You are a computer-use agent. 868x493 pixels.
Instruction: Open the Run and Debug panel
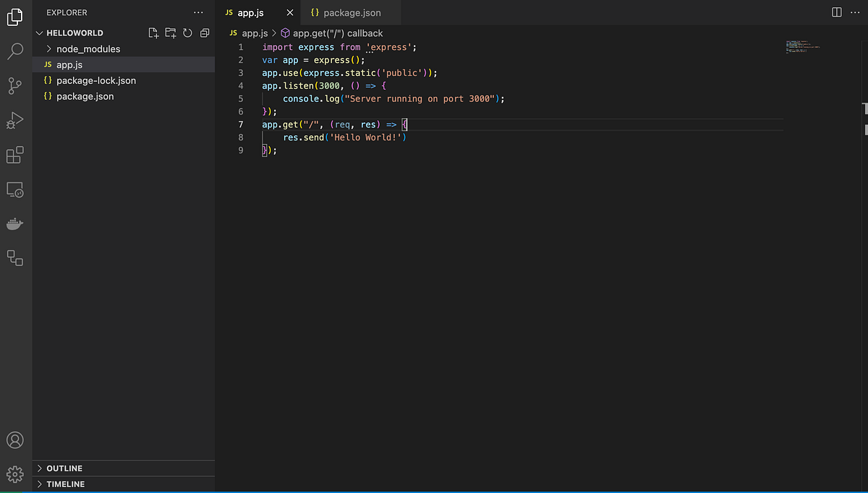click(x=15, y=120)
